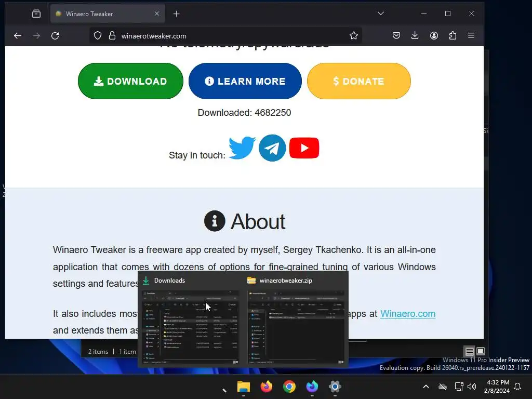Launch Google Chrome from the taskbar

[x=289, y=387]
